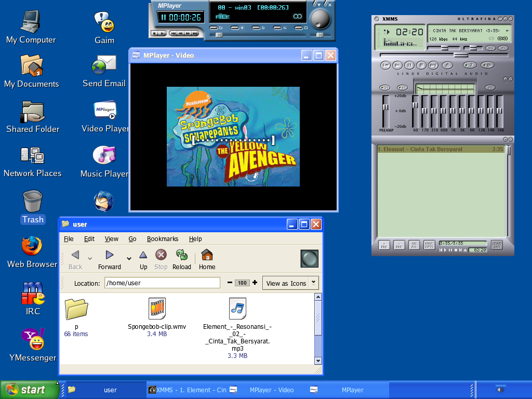532x399 pixels.
Task: Open the Shared Folder desktop icon
Action: [x=33, y=117]
